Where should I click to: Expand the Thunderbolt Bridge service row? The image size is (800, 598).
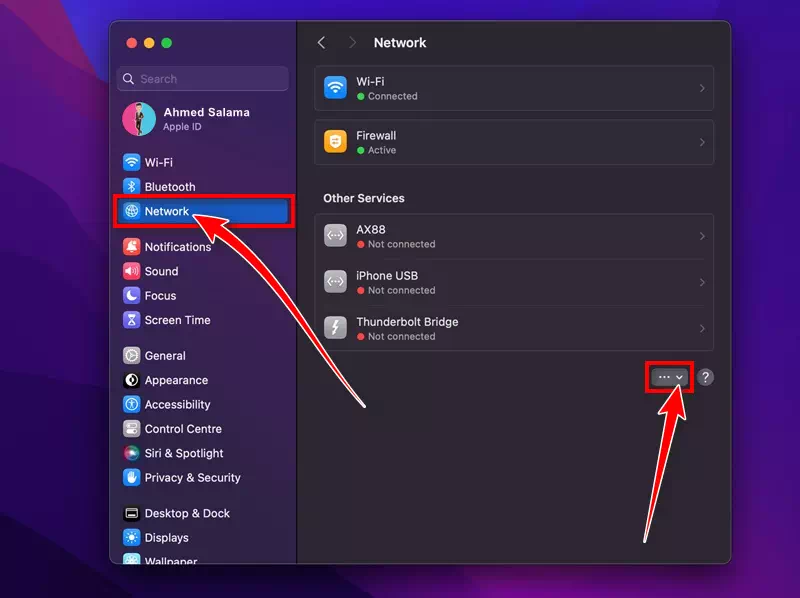514,328
